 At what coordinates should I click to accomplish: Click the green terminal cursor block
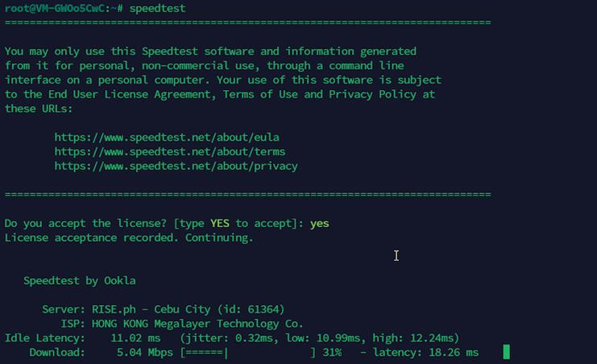pyautogui.click(x=506, y=352)
